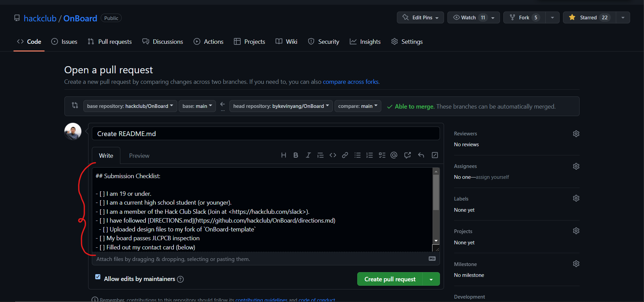Open the Discussions tab
Image resolution: width=644 pixels, height=302 pixels.
point(163,42)
